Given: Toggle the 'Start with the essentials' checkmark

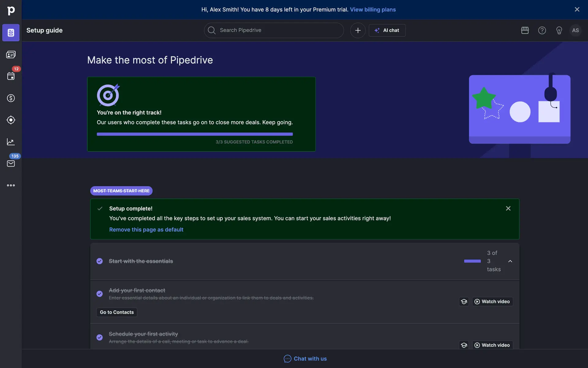Looking at the screenshot, I should (100, 261).
